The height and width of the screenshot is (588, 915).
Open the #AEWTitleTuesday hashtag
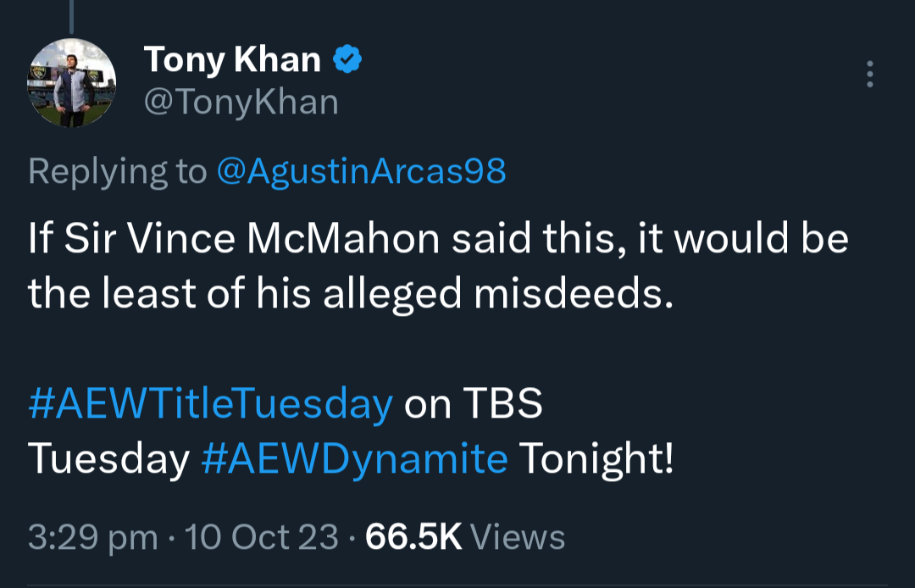210,404
